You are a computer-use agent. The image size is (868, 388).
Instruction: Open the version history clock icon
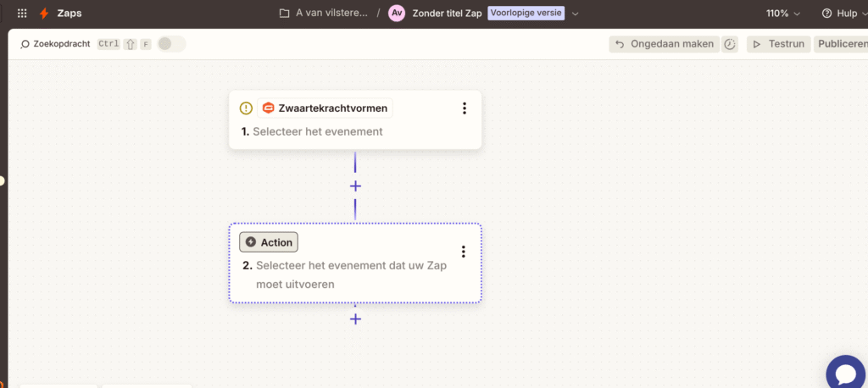(x=730, y=44)
